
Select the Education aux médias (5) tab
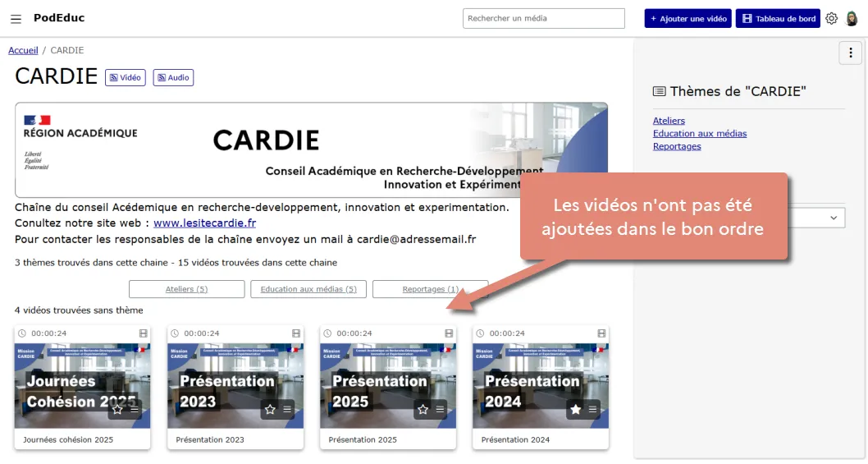(308, 289)
